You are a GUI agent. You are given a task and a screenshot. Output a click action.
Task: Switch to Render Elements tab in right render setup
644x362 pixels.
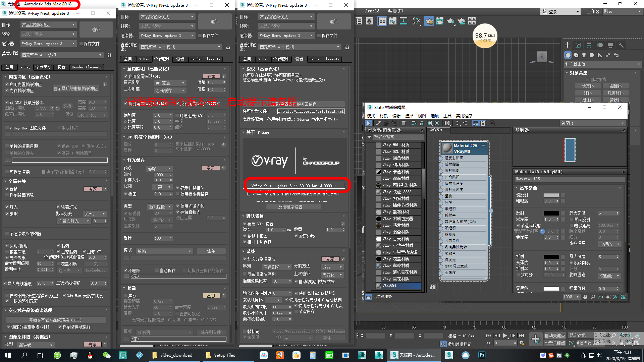pyautogui.click(x=324, y=59)
